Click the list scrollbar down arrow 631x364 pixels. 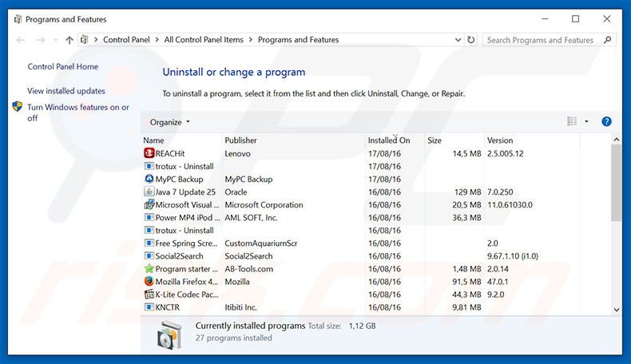(x=616, y=310)
